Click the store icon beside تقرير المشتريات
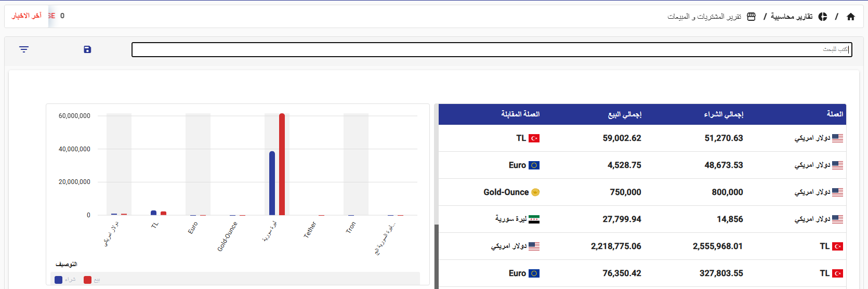 click(751, 17)
